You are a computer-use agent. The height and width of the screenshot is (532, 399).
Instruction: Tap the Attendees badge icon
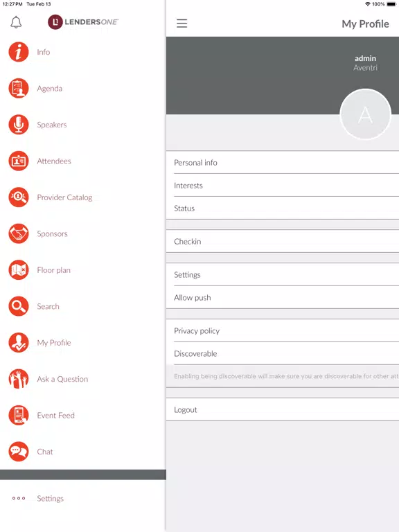[19, 161]
